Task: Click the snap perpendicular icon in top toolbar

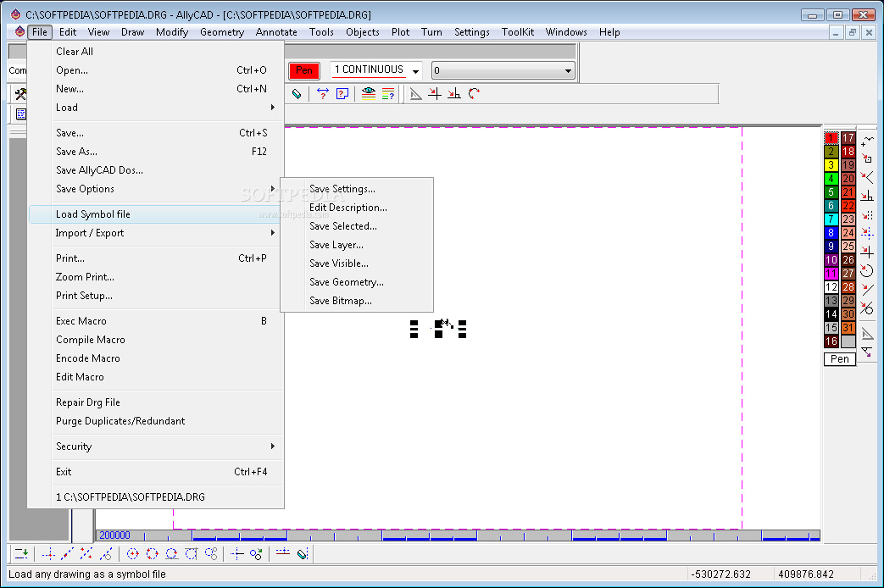Action: click(x=453, y=94)
